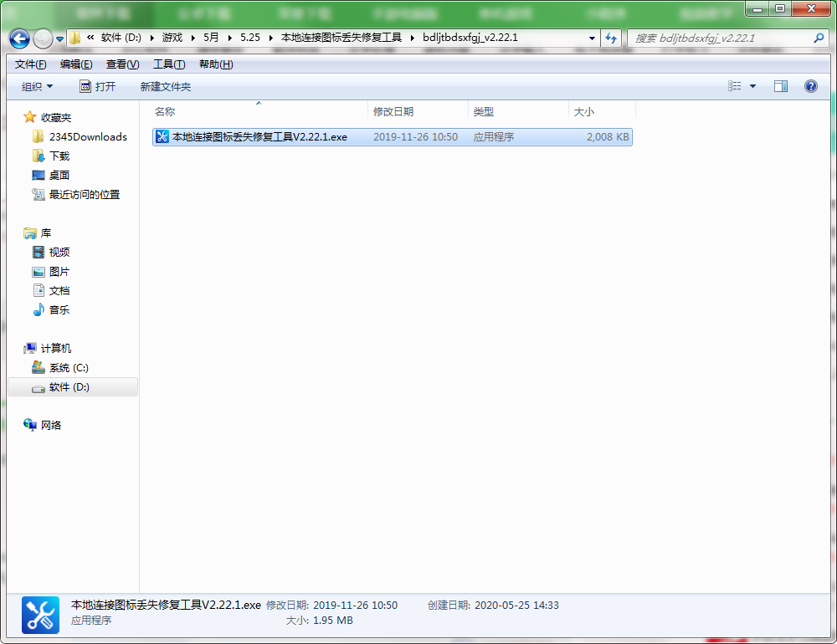Select the 本地连接图标丢失修复工具V2.22.1.exe file
The width and height of the screenshot is (837, 644).
pos(393,137)
